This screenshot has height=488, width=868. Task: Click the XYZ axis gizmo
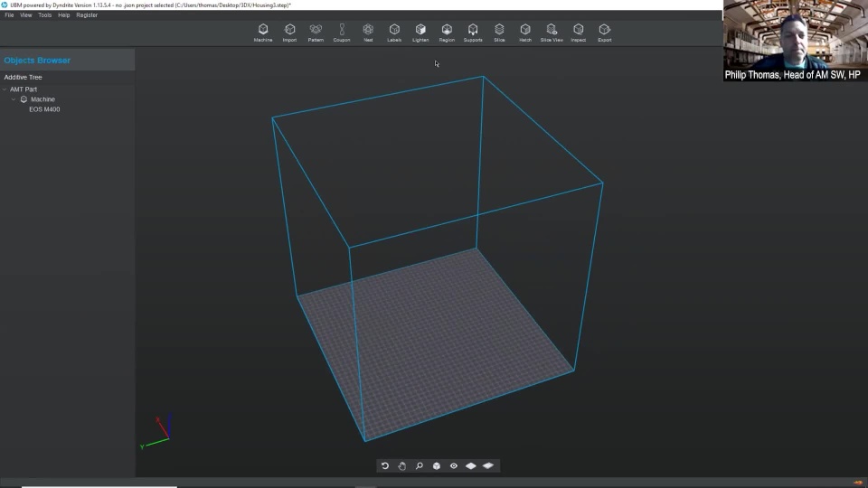pos(156,430)
